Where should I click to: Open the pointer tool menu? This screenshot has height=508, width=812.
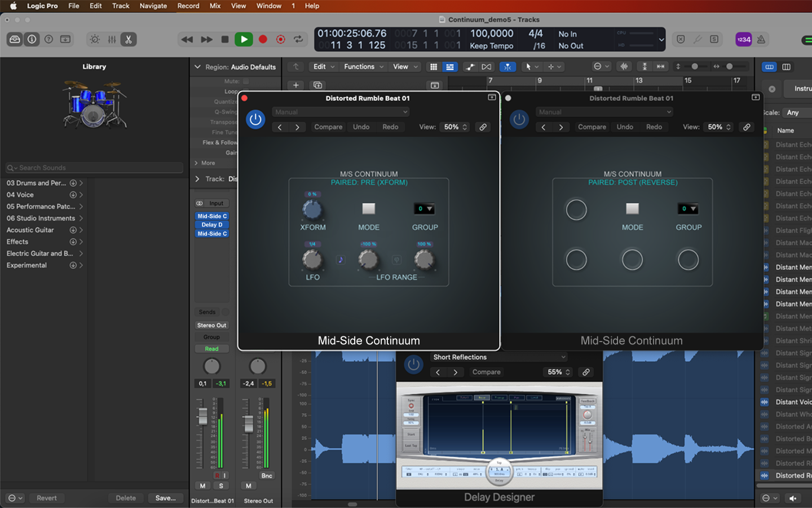click(x=532, y=67)
